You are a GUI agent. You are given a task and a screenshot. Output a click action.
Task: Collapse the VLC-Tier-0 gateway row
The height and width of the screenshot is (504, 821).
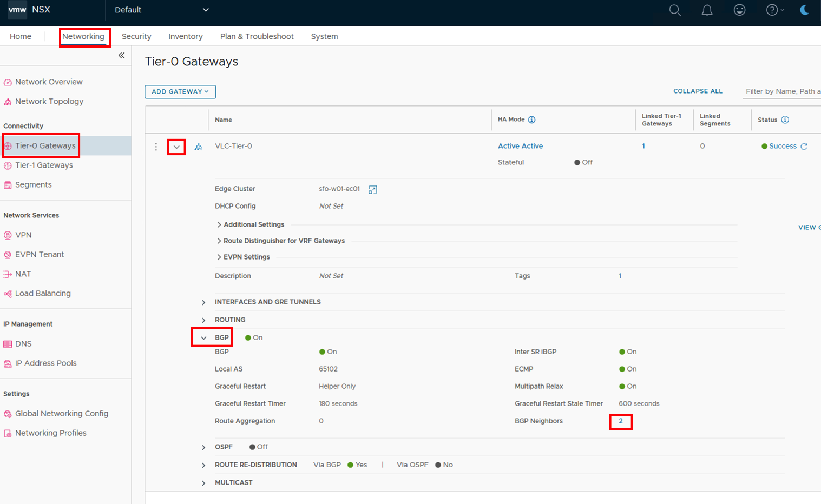176,147
